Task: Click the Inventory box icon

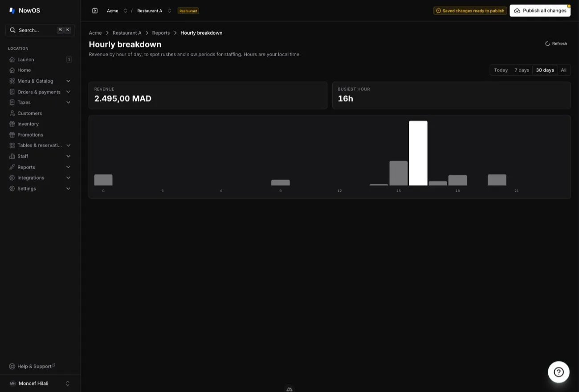Action: click(12, 124)
